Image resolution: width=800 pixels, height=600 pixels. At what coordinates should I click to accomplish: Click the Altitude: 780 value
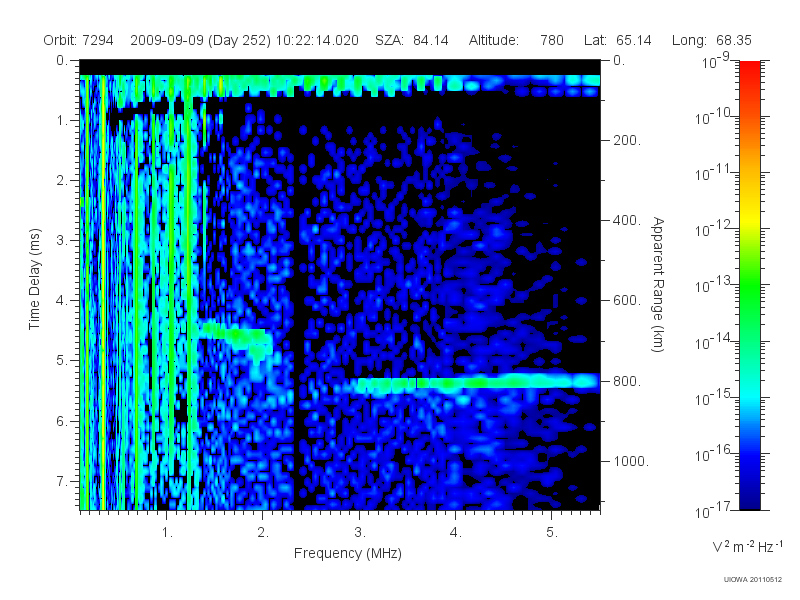pyautogui.click(x=516, y=40)
